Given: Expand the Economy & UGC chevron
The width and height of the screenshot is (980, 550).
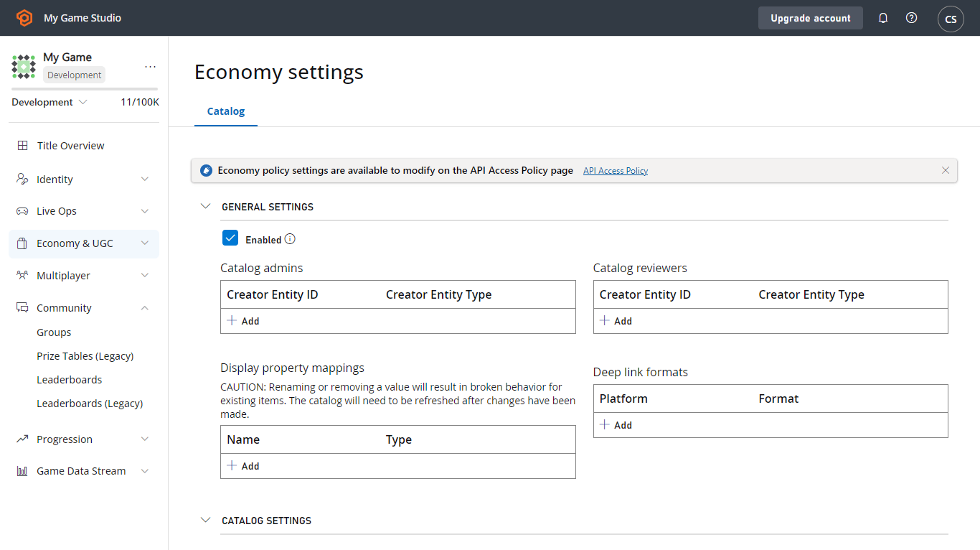Looking at the screenshot, I should [145, 243].
